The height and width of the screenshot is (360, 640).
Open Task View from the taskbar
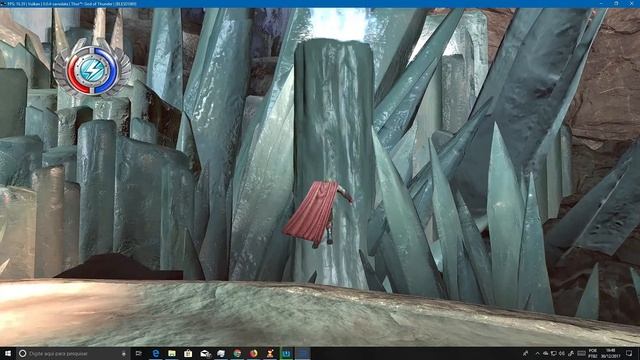tap(139, 353)
